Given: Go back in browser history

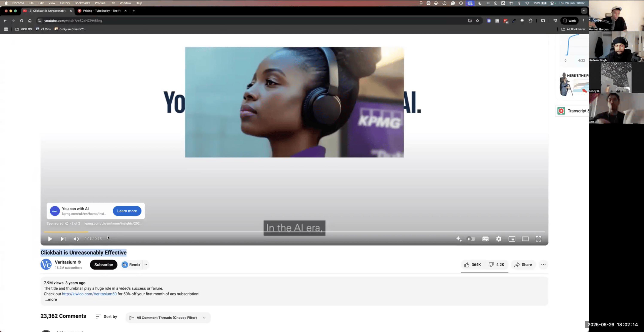Looking at the screenshot, I should point(5,21).
